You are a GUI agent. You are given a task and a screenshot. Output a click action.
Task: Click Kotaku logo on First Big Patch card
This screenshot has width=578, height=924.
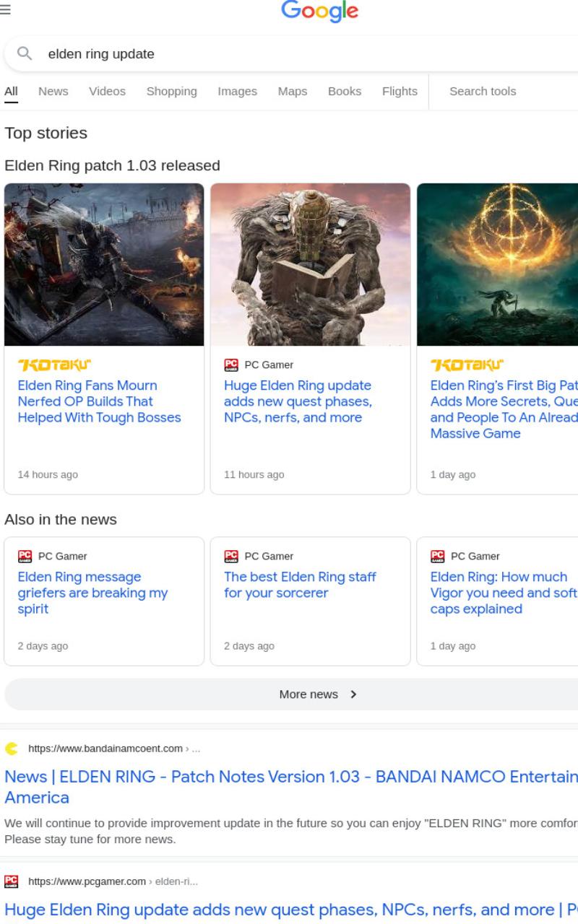point(467,365)
